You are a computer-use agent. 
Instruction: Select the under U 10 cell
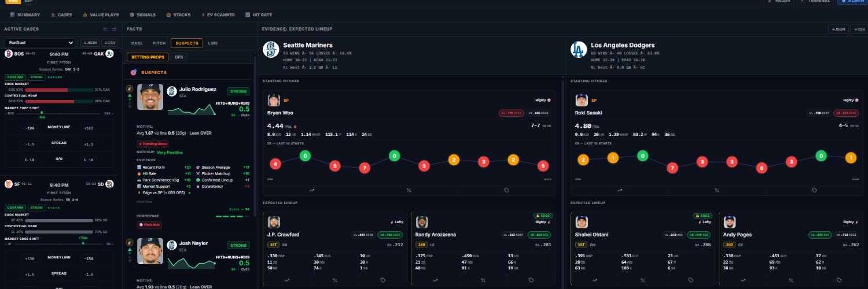pos(89,160)
